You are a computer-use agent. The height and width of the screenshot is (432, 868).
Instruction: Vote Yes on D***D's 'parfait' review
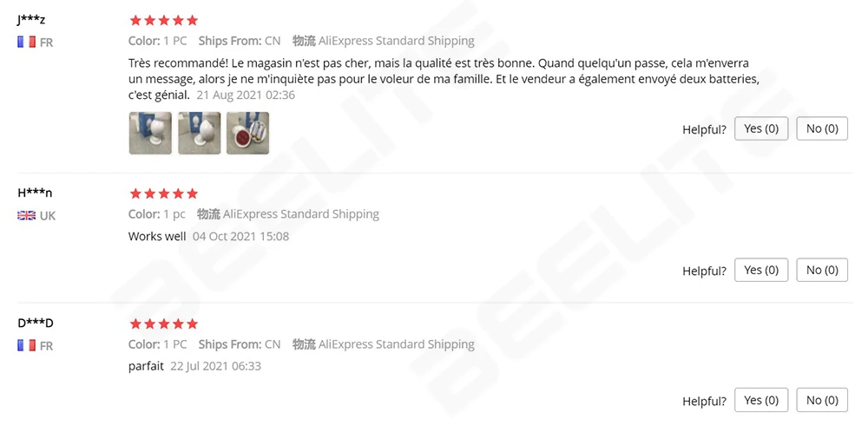click(x=761, y=400)
